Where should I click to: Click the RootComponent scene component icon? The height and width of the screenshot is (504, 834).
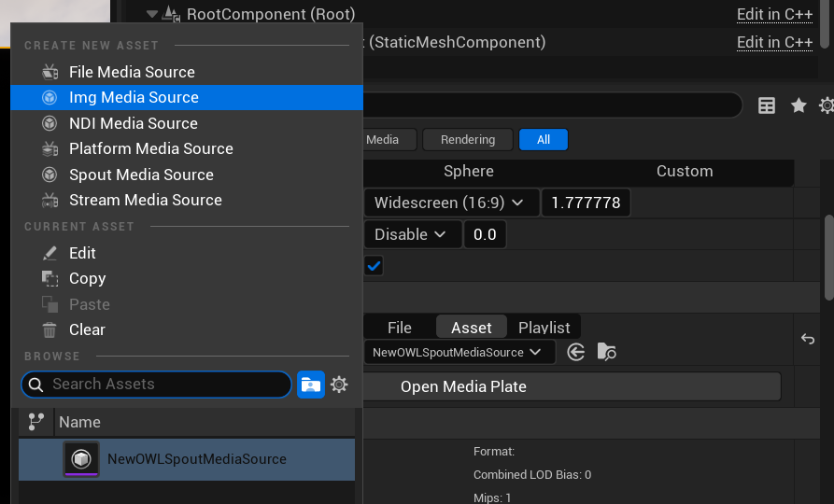click(x=171, y=14)
